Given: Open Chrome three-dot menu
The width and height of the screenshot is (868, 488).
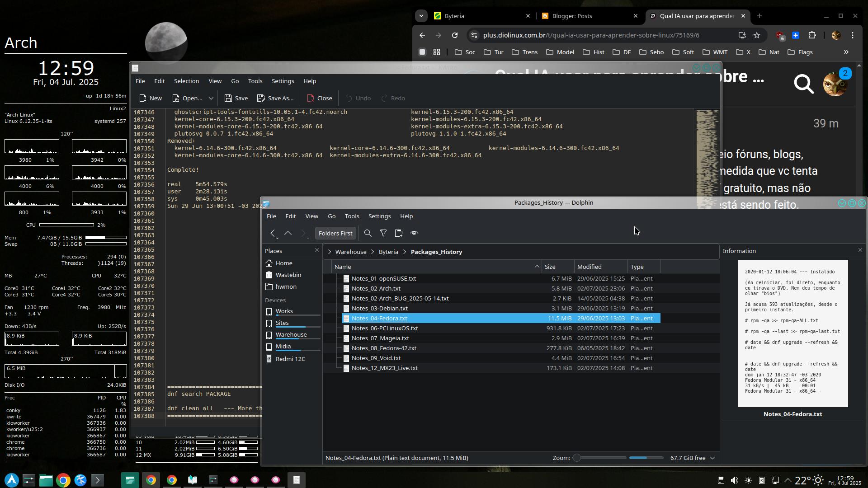Looking at the screenshot, I should coord(853,35).
